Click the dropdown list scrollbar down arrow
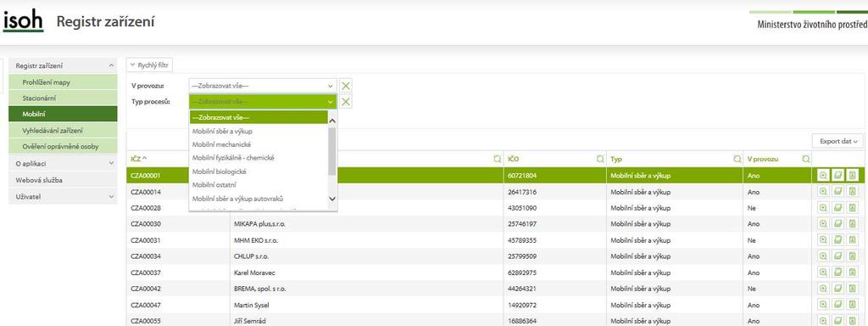The image size is (868, 326). 332,199
